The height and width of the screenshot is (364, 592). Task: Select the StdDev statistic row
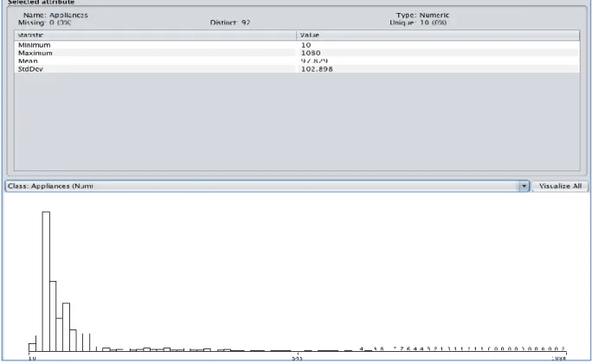tap(297, 69)
